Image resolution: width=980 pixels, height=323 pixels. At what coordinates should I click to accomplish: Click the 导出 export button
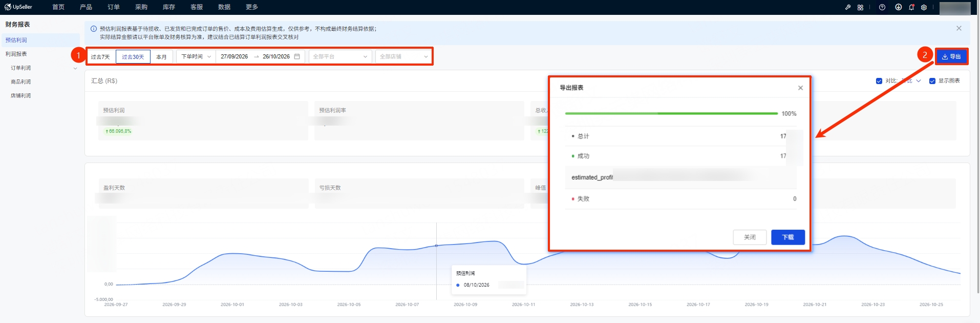coord(952,56)
